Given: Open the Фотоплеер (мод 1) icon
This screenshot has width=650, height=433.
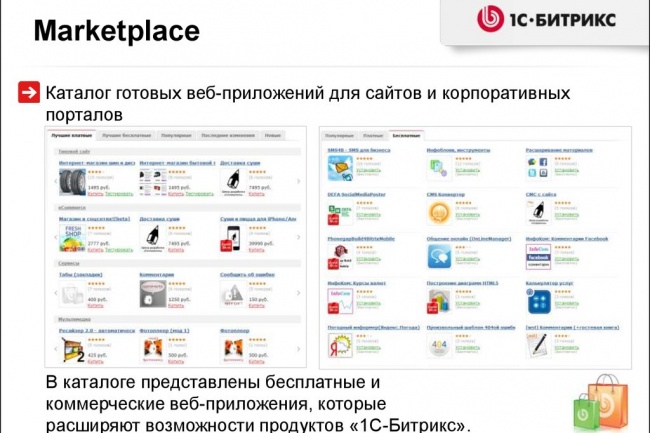Looking at the screenshot, I should coord(153,350).
